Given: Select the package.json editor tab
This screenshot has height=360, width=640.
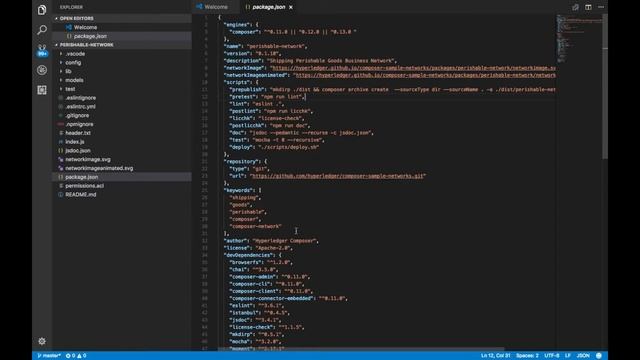Looking at the screenshot, I should 269,7.
